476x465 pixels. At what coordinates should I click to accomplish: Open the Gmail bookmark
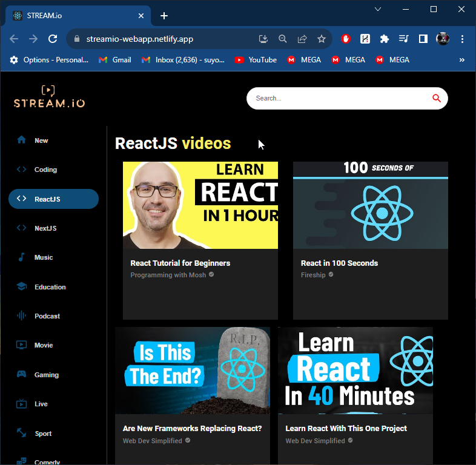point(115,60)
